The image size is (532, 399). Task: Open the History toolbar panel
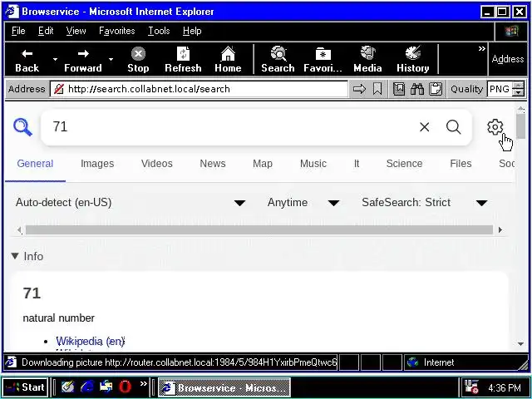[413, 59]
